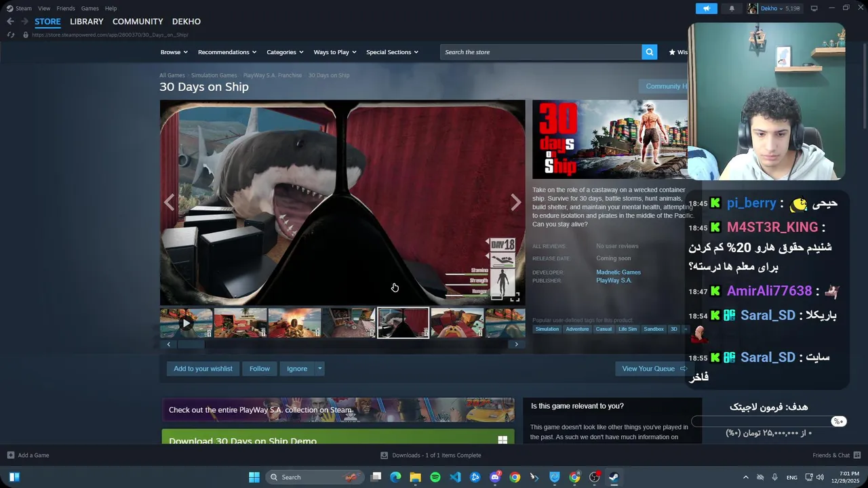Click the PlayWay S.A. collection banner
The width and height of the screenshot is (868, 488).
point(338,410)
